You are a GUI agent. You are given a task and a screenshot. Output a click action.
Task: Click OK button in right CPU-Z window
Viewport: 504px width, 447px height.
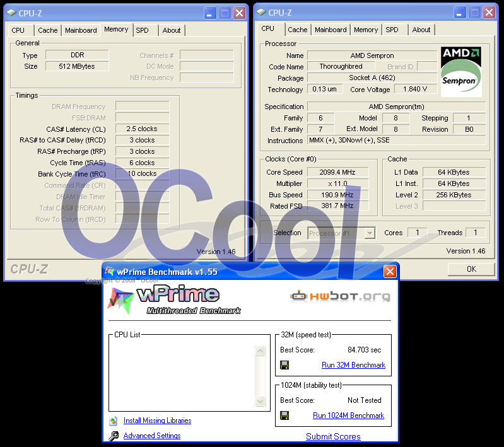(x=471, y=269)
